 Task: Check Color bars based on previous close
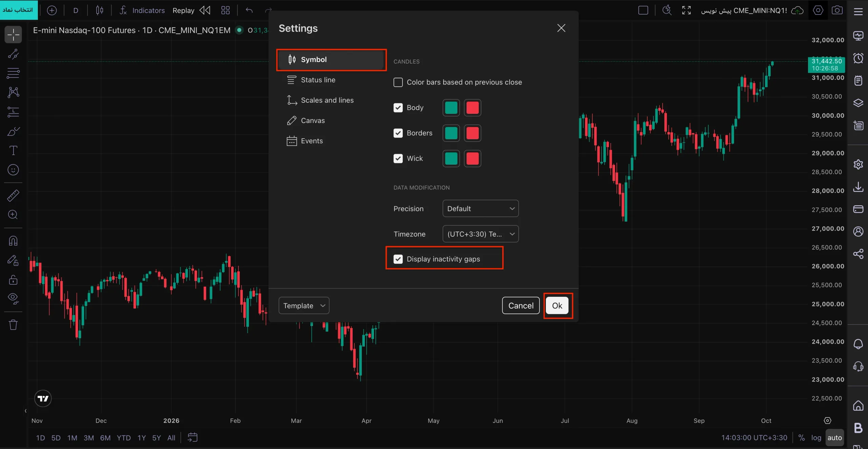pos(398,82)
